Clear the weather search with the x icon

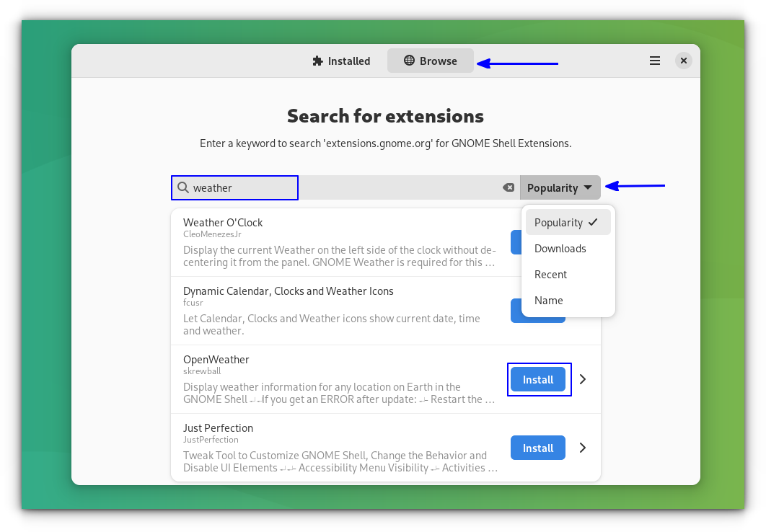coord(509,187)
